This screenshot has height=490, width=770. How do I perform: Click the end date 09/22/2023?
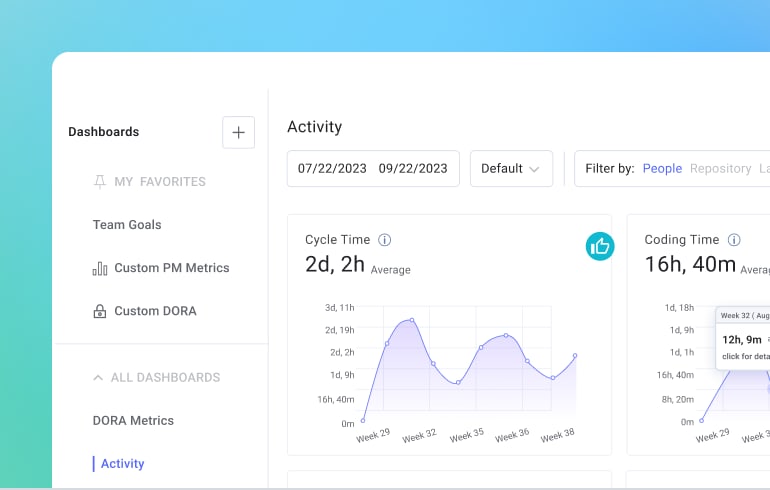[x=413, y=168]
